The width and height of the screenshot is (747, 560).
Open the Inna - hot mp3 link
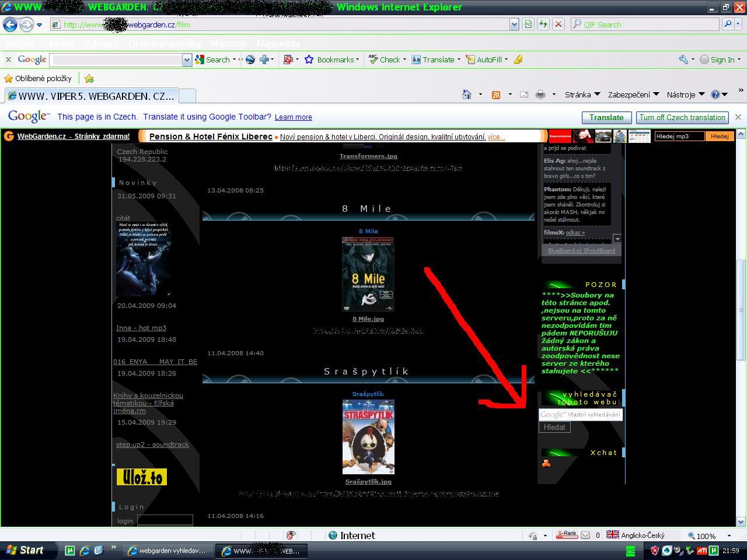[141, 328]
